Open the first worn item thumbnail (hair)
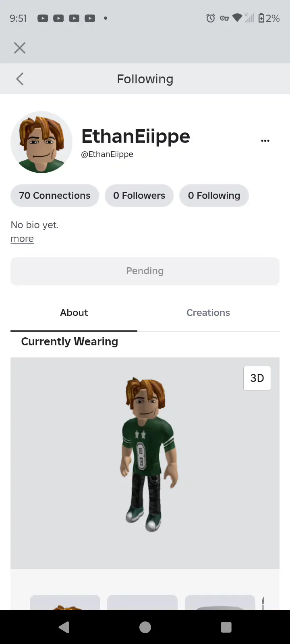 (x=65, y=603)
